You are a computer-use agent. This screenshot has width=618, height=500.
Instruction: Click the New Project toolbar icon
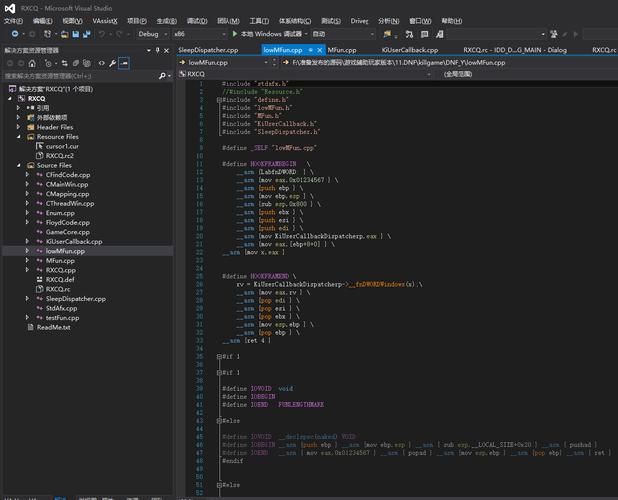(x=47, y=34)
